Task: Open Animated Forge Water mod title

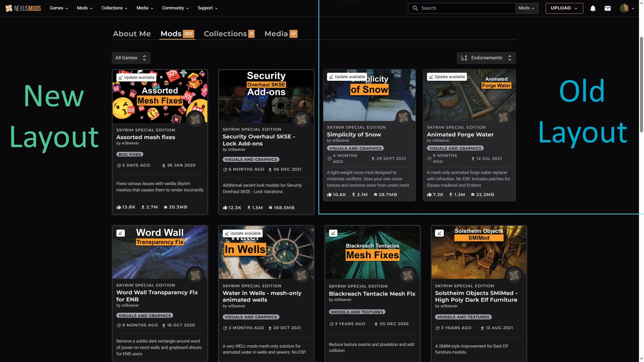Action: [460, 134]
